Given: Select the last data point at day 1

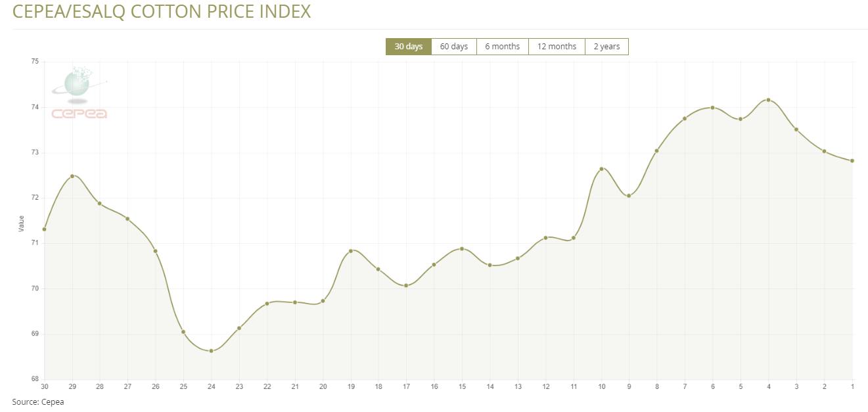Looking at the screenshot, I should (x=852, y=160).
